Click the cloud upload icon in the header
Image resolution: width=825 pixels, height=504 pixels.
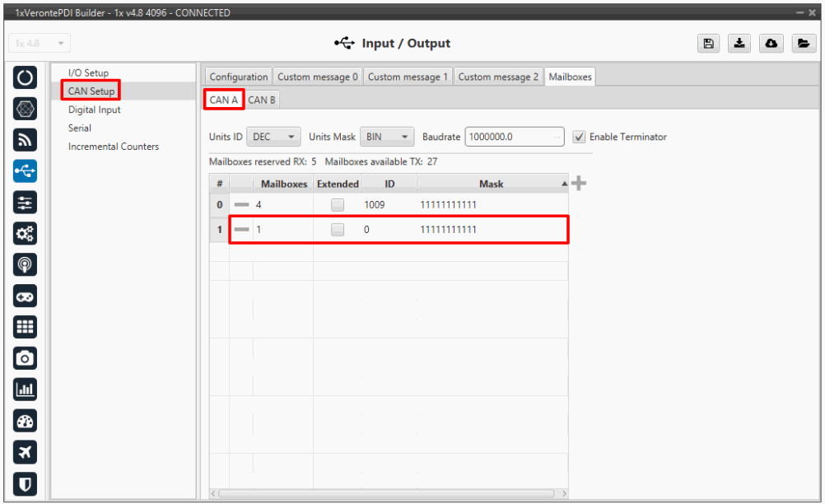pos(770,44)
